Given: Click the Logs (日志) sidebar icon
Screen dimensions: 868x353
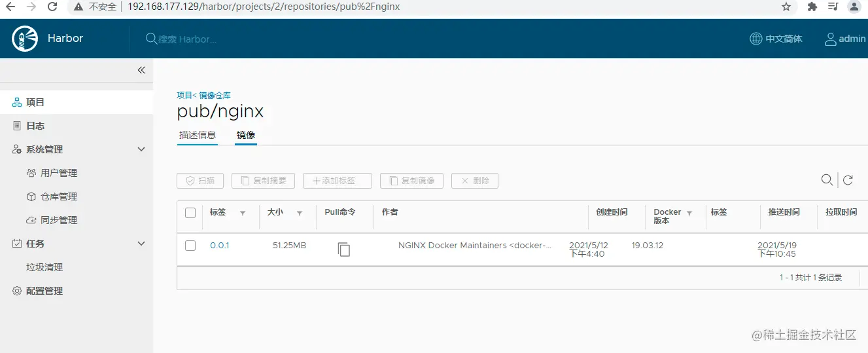Looking at the screenshot, I should pos(17,126).
